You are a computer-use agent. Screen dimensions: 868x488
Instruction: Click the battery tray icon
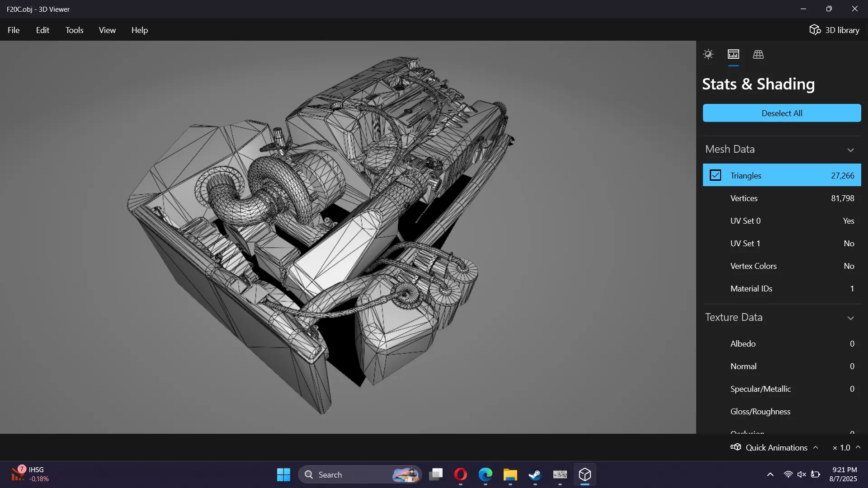click(816, 474)
